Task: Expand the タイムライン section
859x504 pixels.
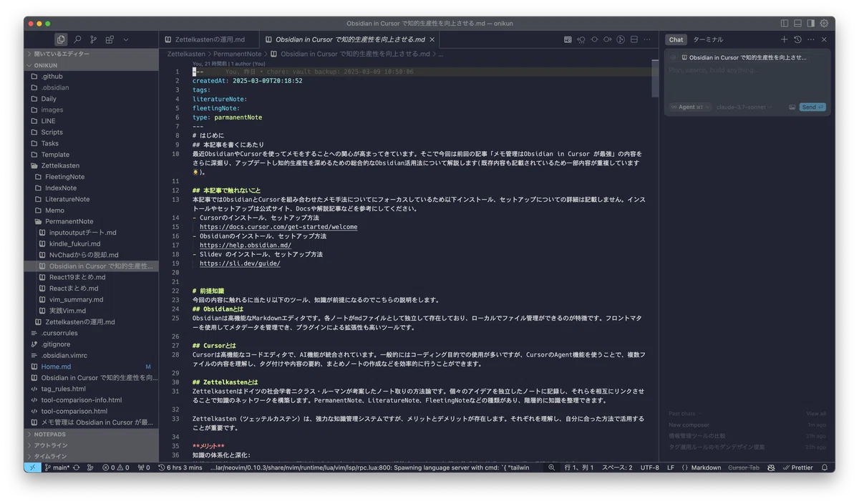Action: (91, 456)
